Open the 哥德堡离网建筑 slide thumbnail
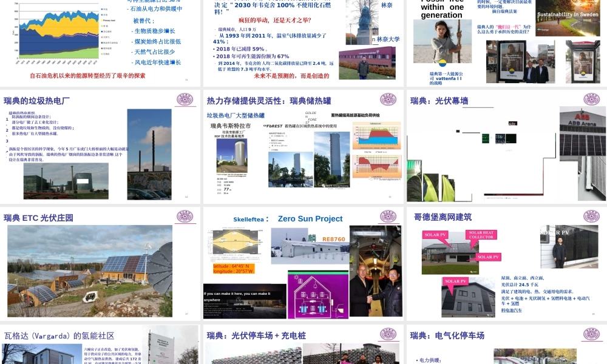607x364 pixels. point(507,264)
